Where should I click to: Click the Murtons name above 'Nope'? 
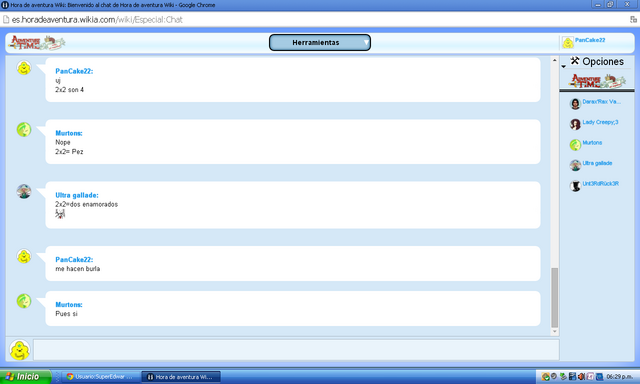pos(69,133)
